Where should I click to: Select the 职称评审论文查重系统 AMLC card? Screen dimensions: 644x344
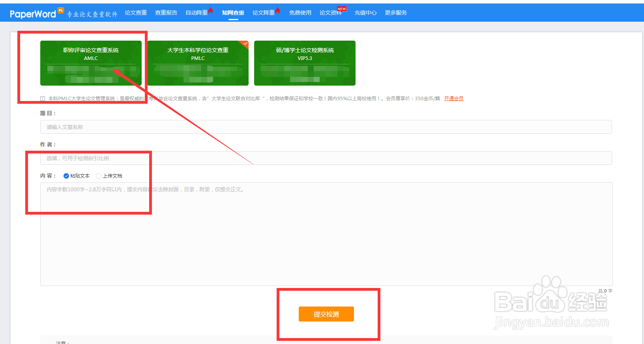click(x=91, y=63)
